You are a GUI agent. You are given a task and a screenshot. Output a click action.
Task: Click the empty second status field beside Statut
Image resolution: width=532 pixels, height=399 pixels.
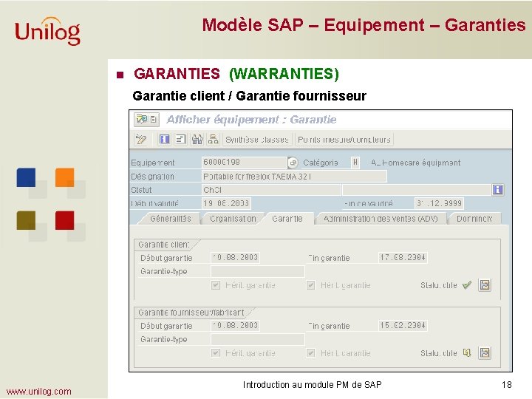(417, 190)
